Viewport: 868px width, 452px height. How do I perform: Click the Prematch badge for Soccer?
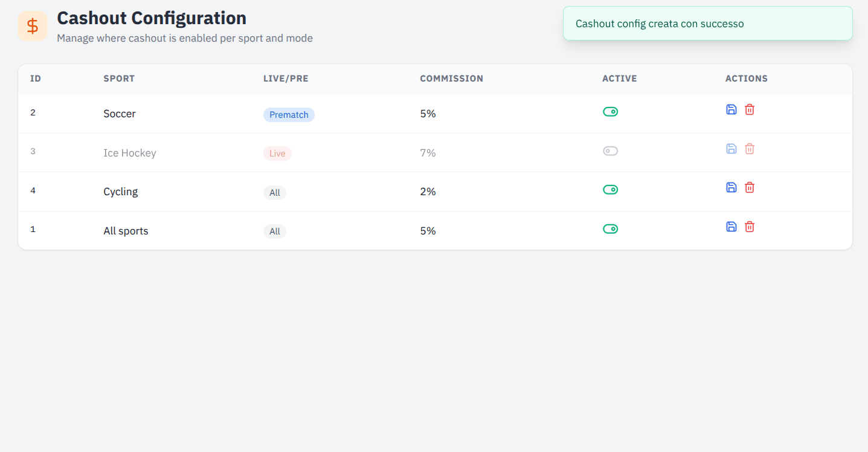(289, 115)
